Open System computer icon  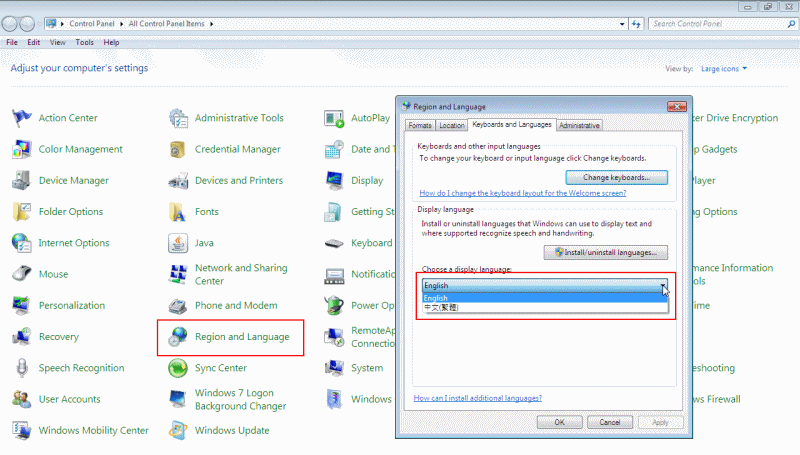[334, 368]
